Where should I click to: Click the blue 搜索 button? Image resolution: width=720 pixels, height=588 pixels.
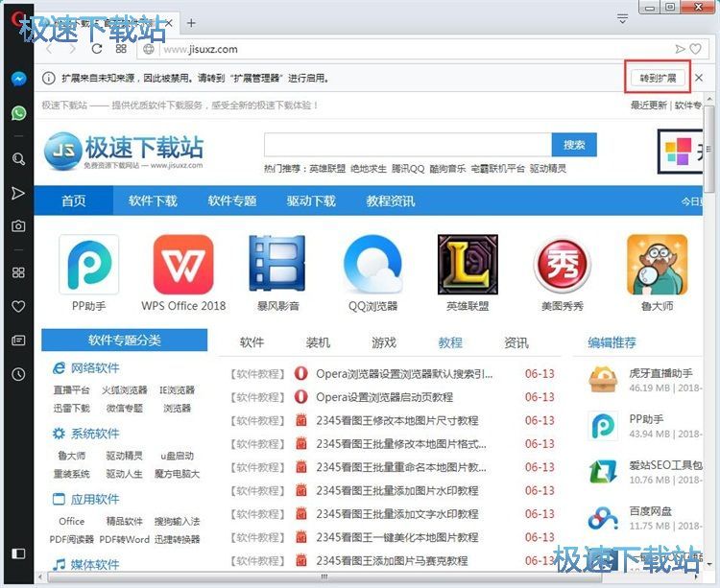tap(574, 145)
